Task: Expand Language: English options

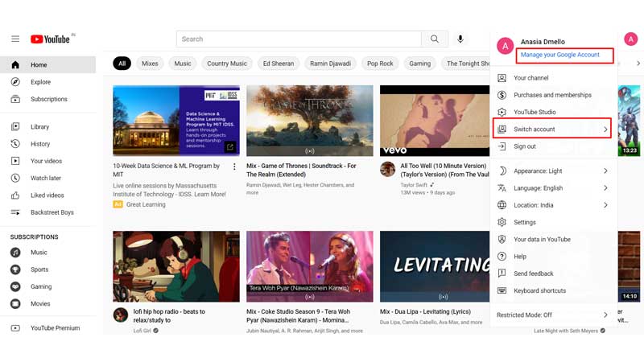Action: coord(554,188)
